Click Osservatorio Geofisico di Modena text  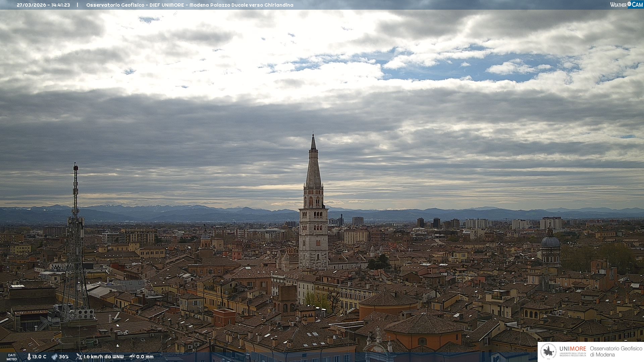pos(616,352)
